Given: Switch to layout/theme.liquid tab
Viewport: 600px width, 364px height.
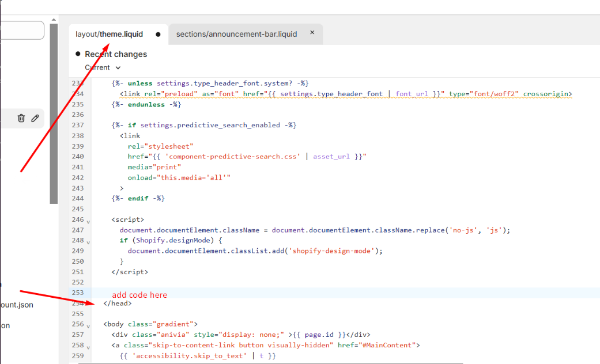Looking at the screenshot, I should click(109, 34).
